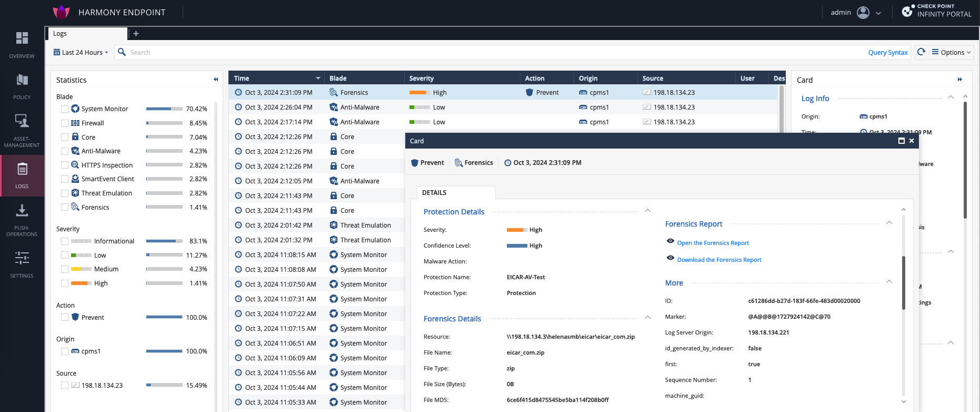The image size is (980, 412).
Task: Enable the Anti-Malware blade checkbox
Action: click(65, 151)
